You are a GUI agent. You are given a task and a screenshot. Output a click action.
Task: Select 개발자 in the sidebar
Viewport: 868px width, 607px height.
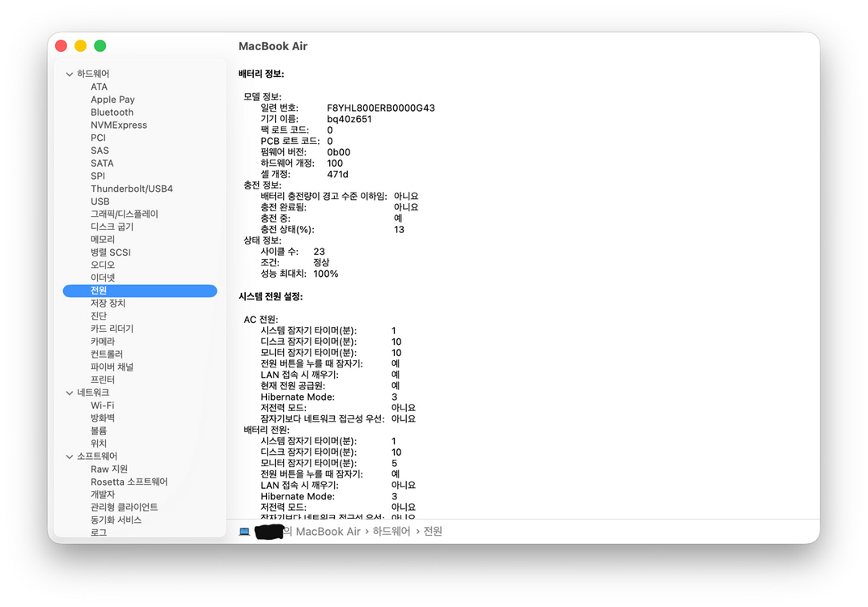pos(103,495)
